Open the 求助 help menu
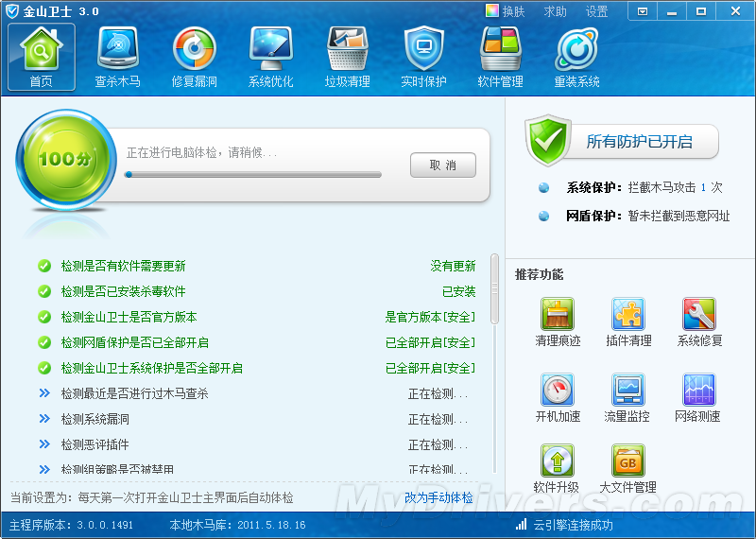 [x=555, y=11]
